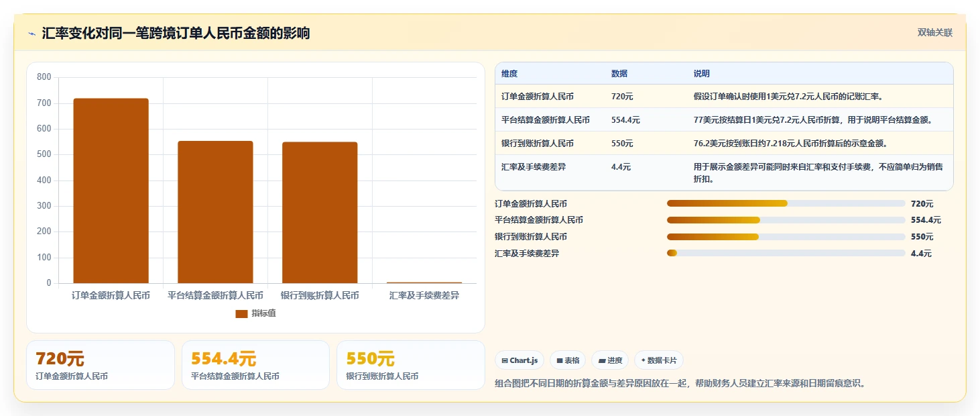Click the 银行到账折算人民币 progress bar
This screenshot has width=980, height=416.
[786, 237]
